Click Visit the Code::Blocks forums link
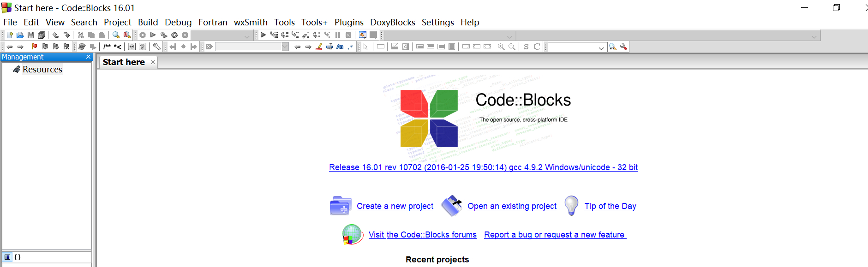868x267 pixels. [x=422, y=235]
